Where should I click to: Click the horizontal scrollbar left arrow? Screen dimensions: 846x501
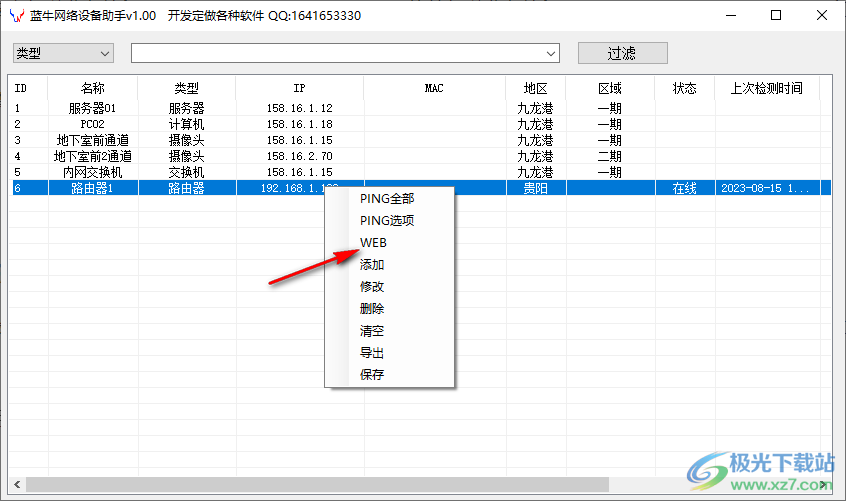click(x=17, y=484)
